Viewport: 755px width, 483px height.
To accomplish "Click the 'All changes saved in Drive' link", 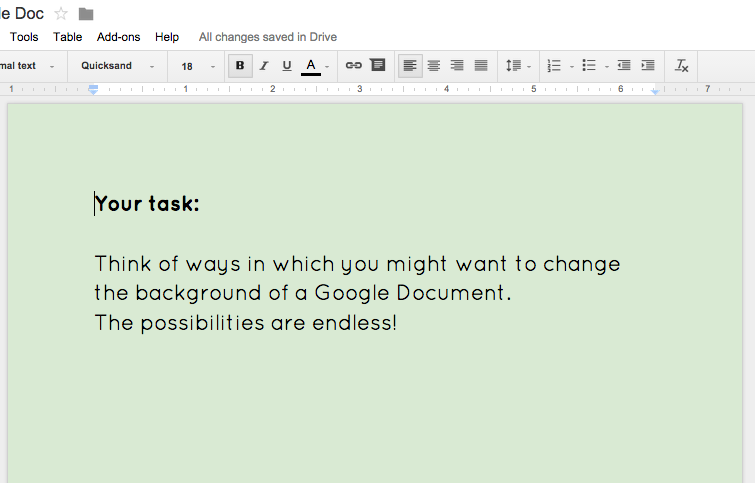I will coord(267,37).
